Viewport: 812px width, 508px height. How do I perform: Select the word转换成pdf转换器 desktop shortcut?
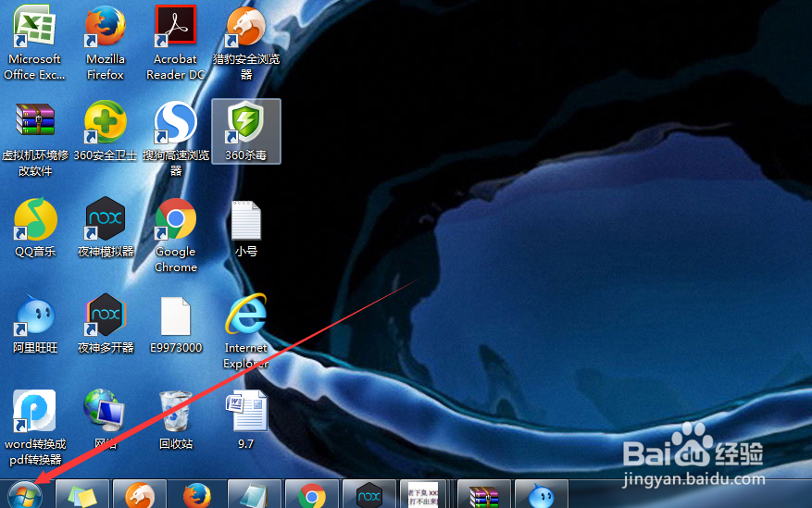[34, 428]
